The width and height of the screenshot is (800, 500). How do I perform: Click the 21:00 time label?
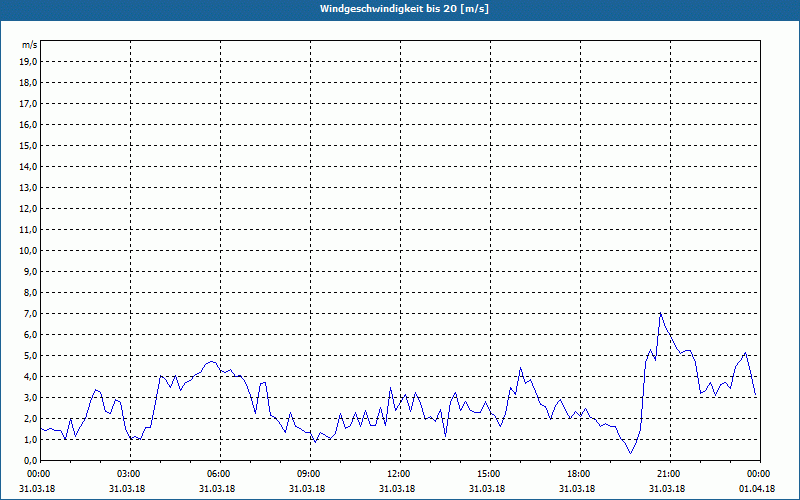pos(670,474)
